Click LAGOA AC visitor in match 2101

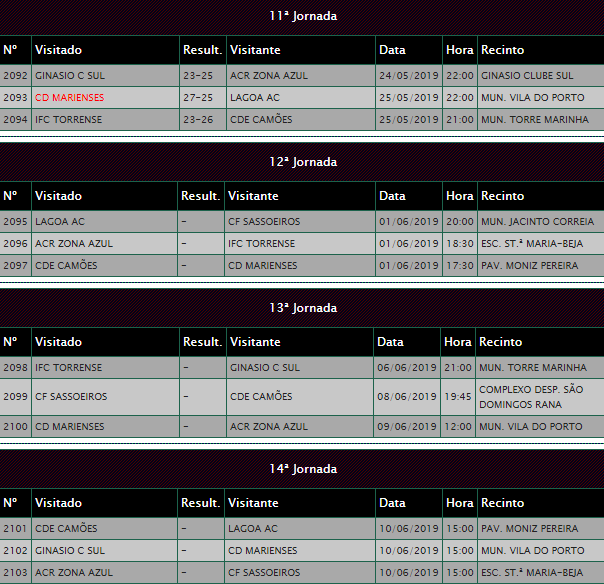tap(253, 529)
